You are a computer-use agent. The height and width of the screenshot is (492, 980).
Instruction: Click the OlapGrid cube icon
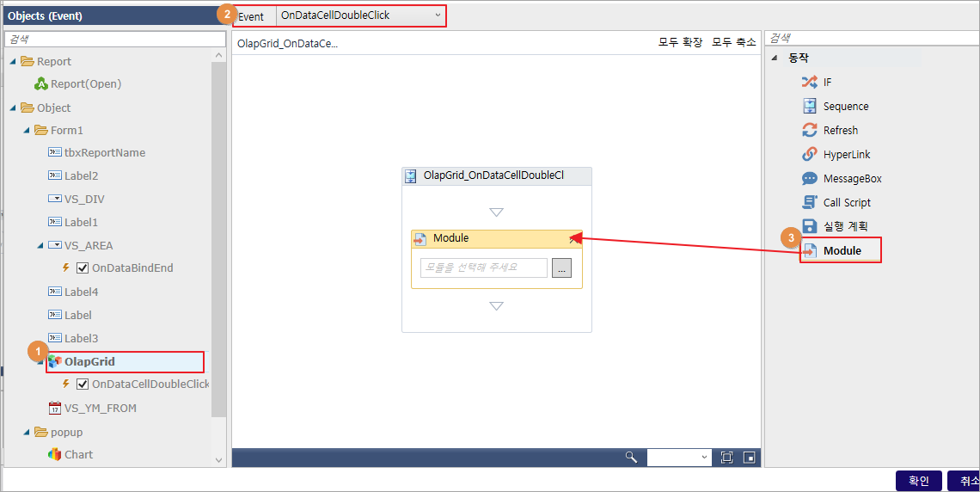55,361
